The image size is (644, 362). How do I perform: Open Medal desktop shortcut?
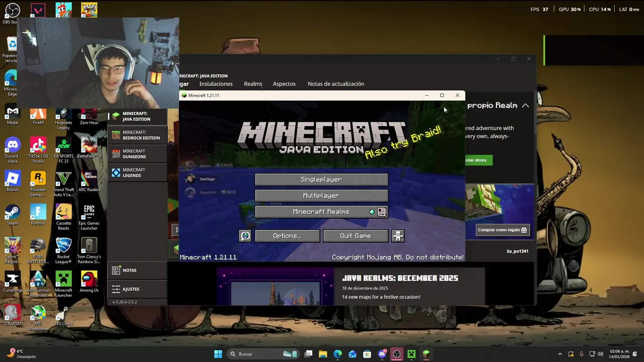click(13, 116)
